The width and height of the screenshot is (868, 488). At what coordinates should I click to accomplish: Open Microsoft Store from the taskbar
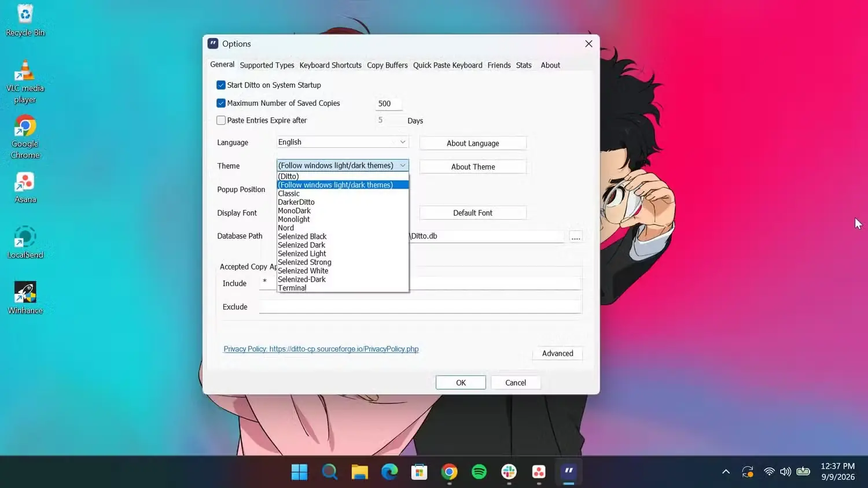(x=419, y=472)
